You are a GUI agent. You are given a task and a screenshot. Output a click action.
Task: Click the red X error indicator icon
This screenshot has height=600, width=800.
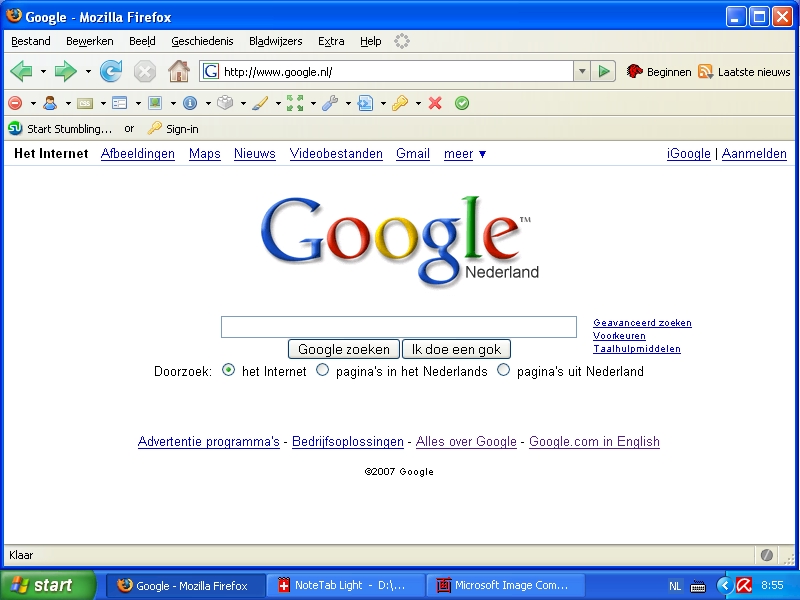[x=435, y=103]
